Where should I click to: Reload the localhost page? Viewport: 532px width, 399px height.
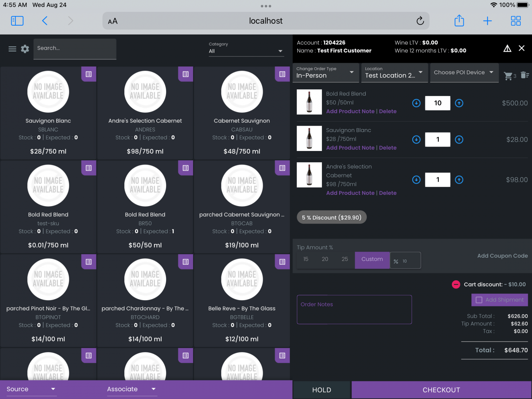click(420, 21)
